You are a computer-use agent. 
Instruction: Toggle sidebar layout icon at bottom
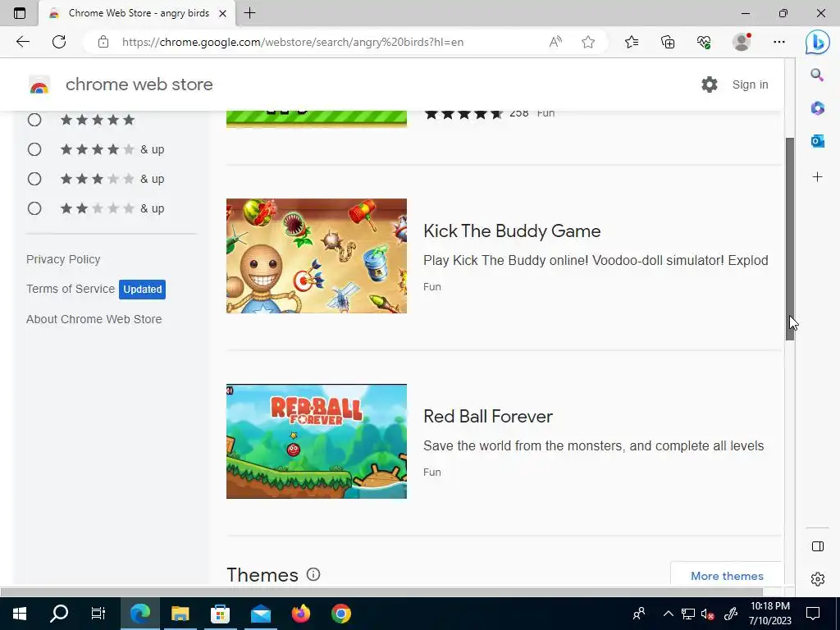[818, 546]
